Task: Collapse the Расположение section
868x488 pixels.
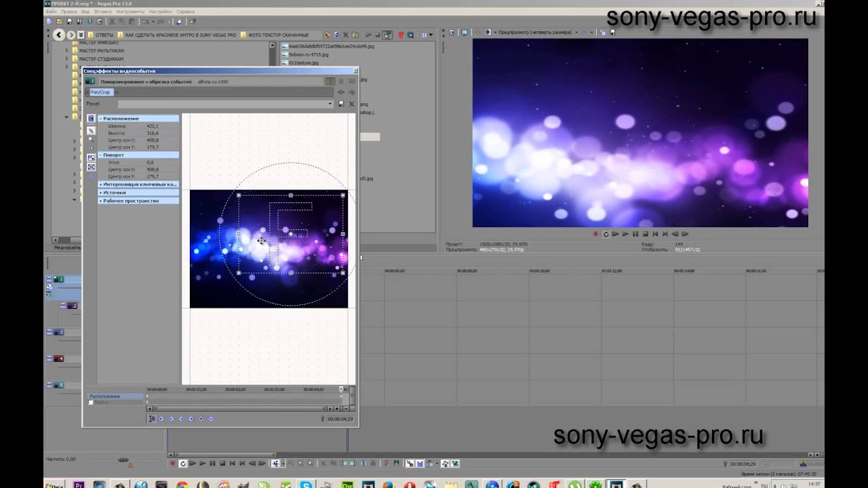Action: (100, 119)
